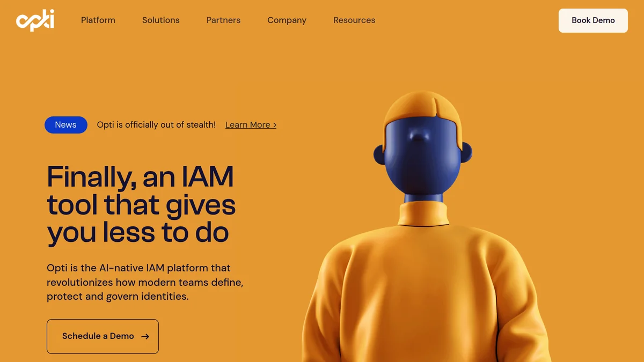Open the Solutions menu
The image size is (644, 362).
coord(160,20)
